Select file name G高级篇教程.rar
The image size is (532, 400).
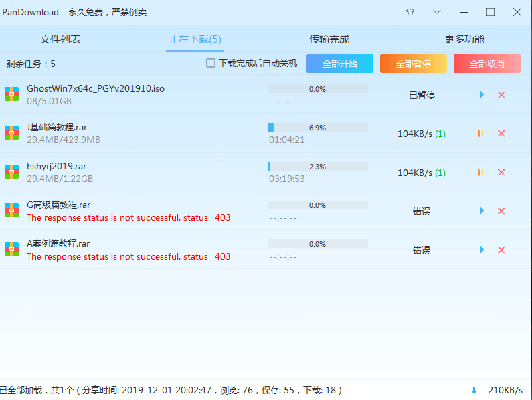click(x=59, y=205)
